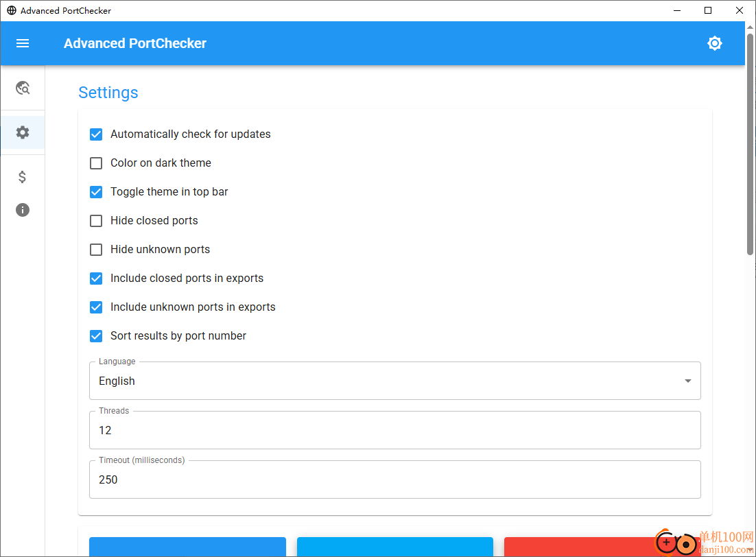Disable Automatically check for updates
Screen dimensions: 756x557
coord(96,134)
